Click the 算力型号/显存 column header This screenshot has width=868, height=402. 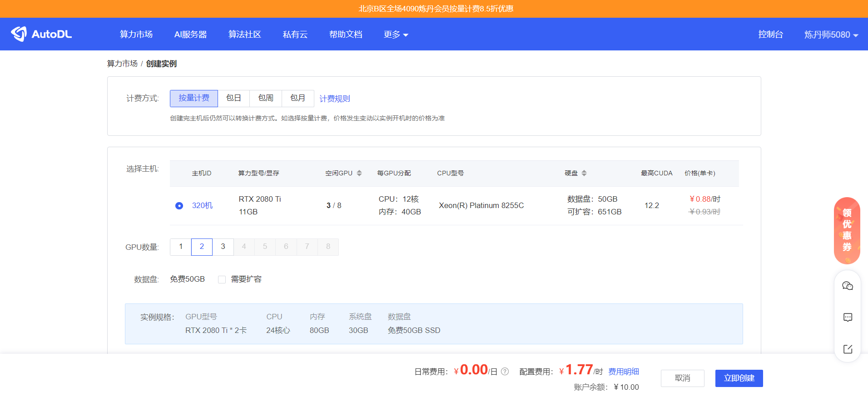(x=259, y=173)
